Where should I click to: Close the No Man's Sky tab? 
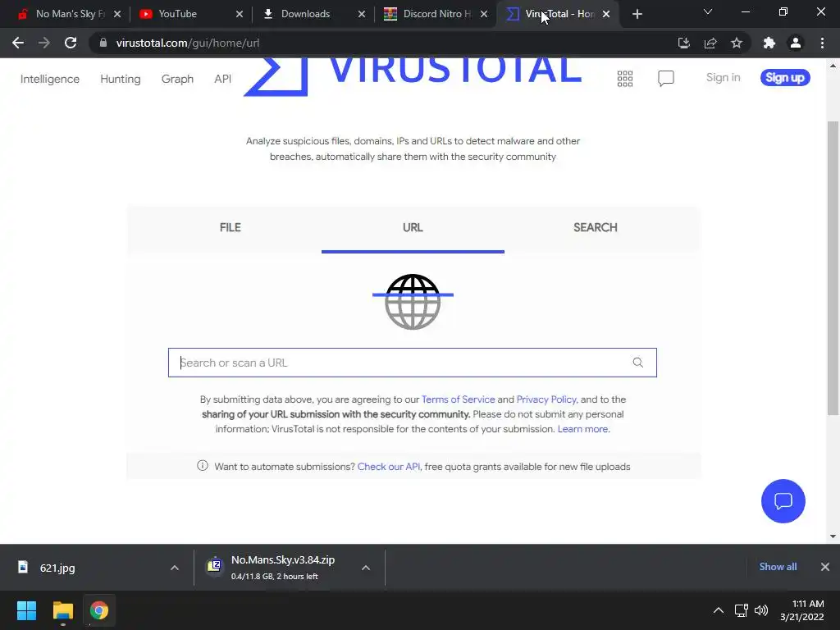pyautogui.click(x=117, y=14)
